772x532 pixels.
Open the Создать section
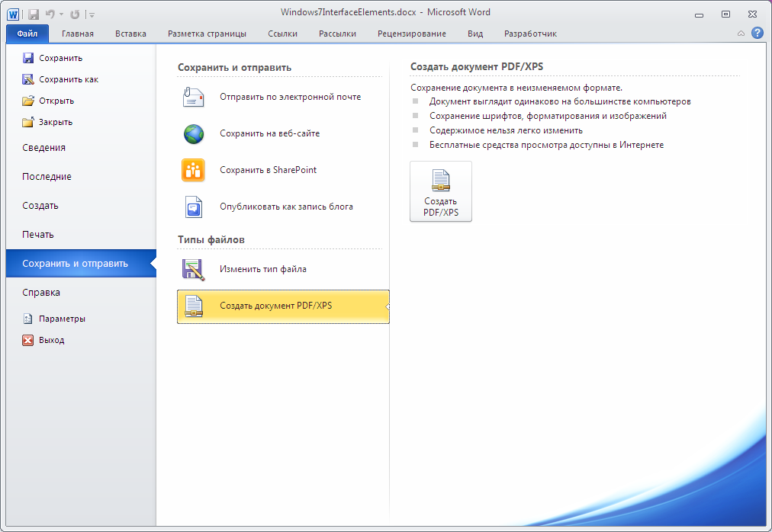tap(40, 206)
